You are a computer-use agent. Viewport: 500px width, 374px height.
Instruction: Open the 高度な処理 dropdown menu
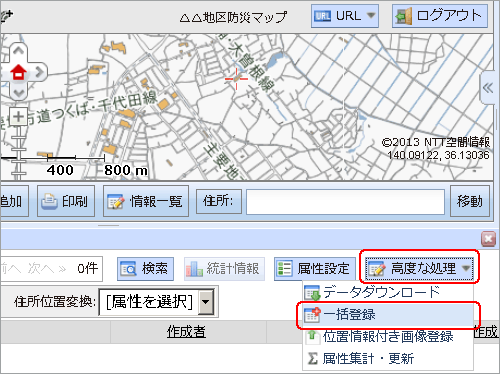coord(419,268)
